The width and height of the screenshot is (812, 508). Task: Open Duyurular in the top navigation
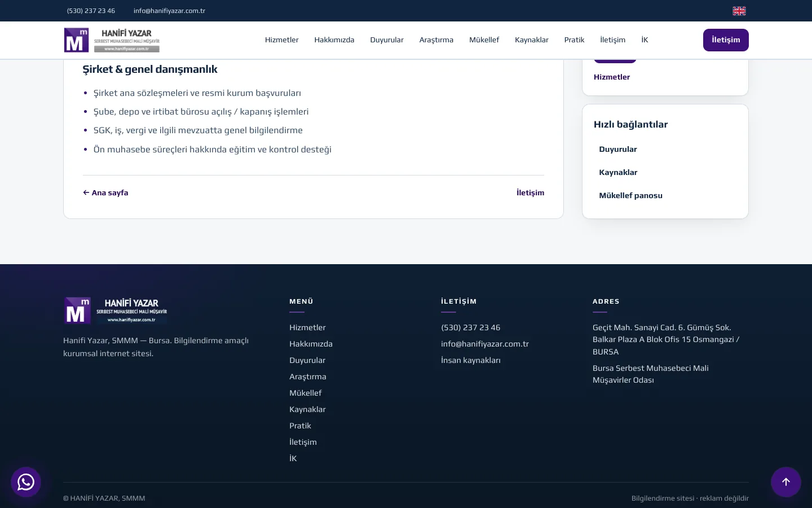coord(387,40)
